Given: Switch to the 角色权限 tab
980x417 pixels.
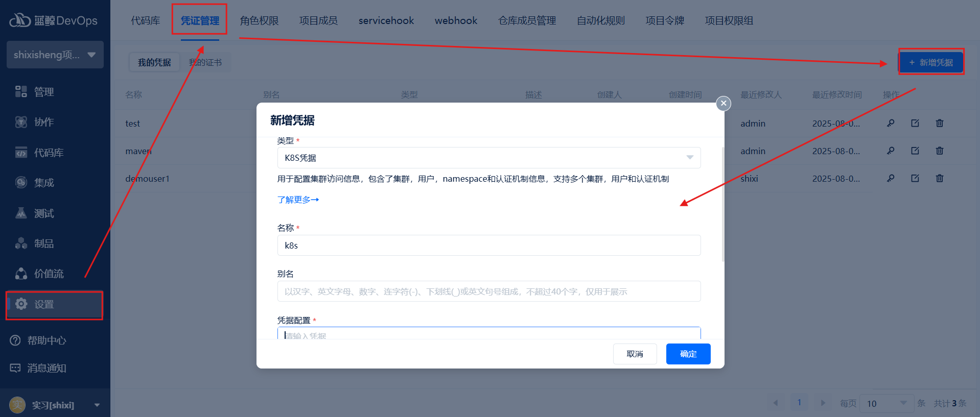Looking at the screenshot, I should click(259, 20).
